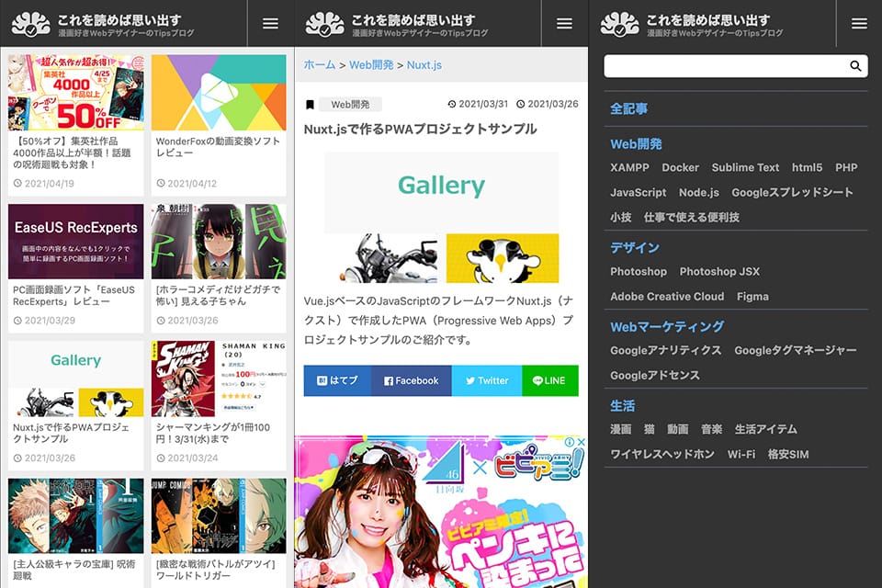Select Sublime Text menu link

(745, 168)
